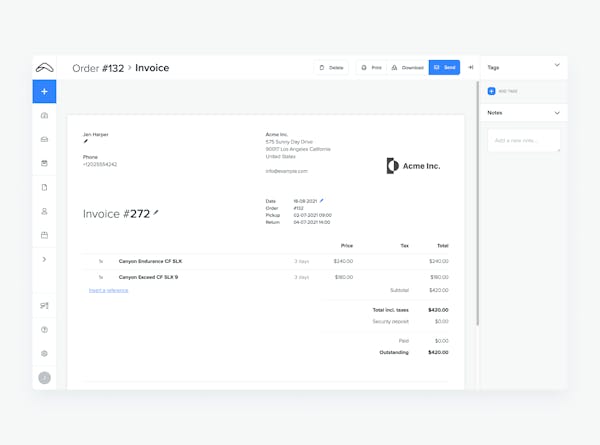Click the blue Send button

click(x=444, y=68)
